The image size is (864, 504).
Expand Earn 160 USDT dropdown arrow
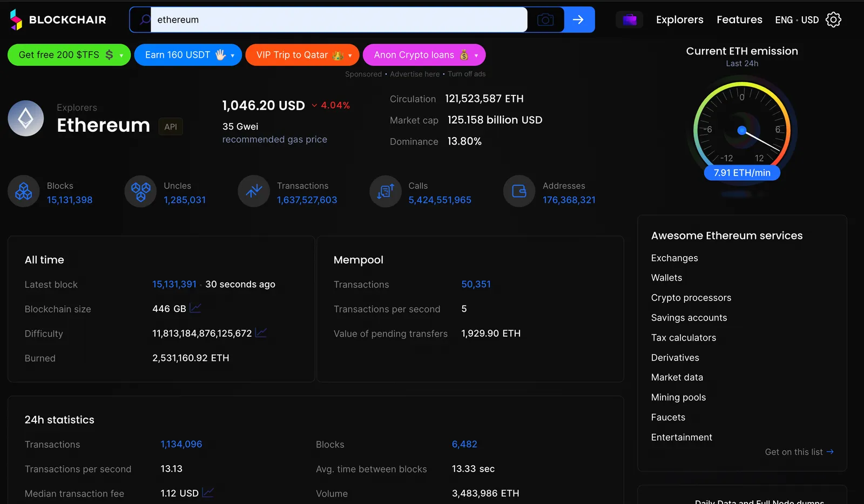tap(233, 56)
